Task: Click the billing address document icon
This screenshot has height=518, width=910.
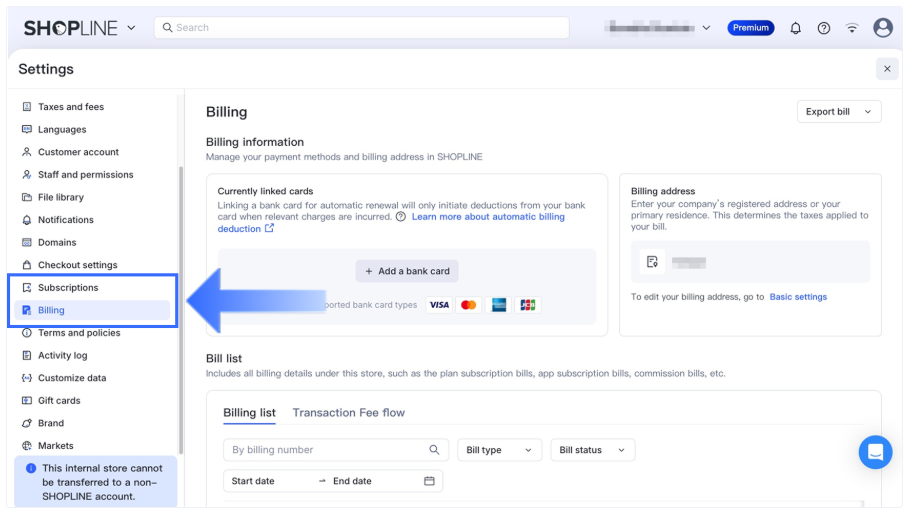Action: point(652,262)
